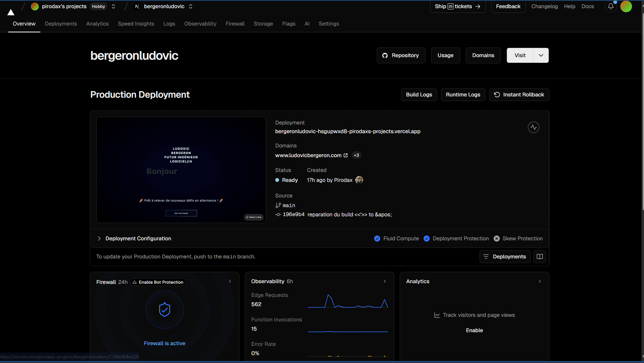This screenshot has width=644, height=363.
Task: Click the Pirodax author avatar
Action: click(359, 180)
